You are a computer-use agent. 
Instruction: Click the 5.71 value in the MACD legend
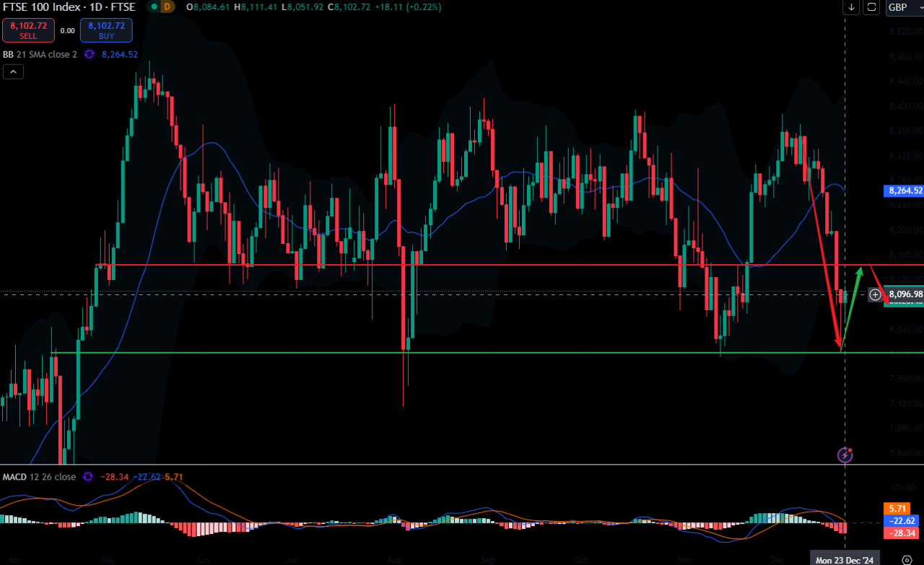(174, 477)
